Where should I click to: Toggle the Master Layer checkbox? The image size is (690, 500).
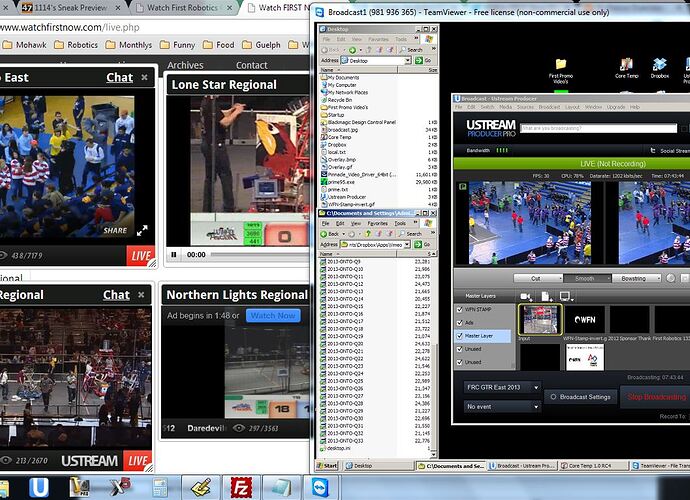pos(460,336)
